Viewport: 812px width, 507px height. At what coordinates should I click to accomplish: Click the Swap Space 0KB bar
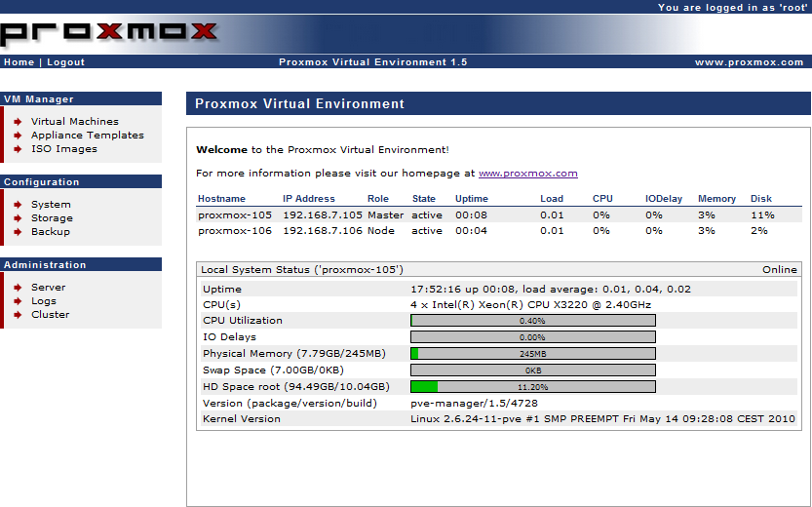click(x=533, y=370)
